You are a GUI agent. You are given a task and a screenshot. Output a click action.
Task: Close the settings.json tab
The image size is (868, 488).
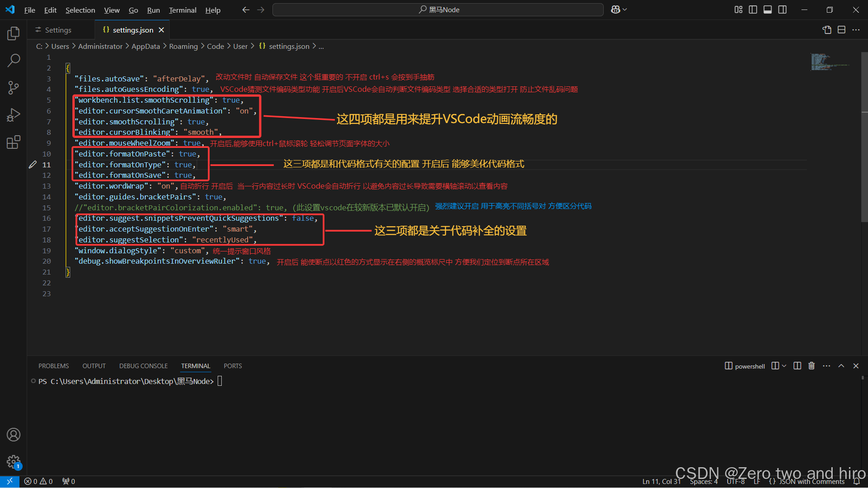point(162,30)
